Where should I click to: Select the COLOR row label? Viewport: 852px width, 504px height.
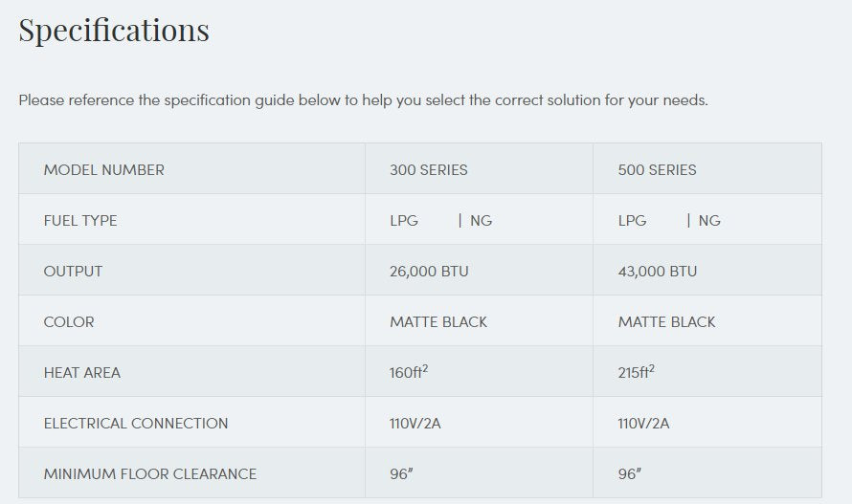(x=69, y=322)
